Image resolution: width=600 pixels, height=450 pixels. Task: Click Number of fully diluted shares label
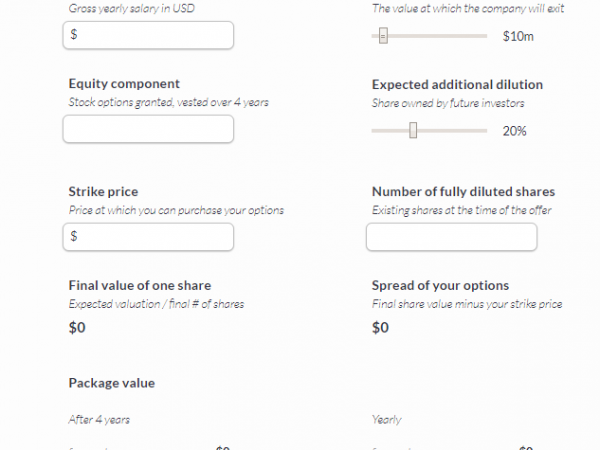click(463, 191)
